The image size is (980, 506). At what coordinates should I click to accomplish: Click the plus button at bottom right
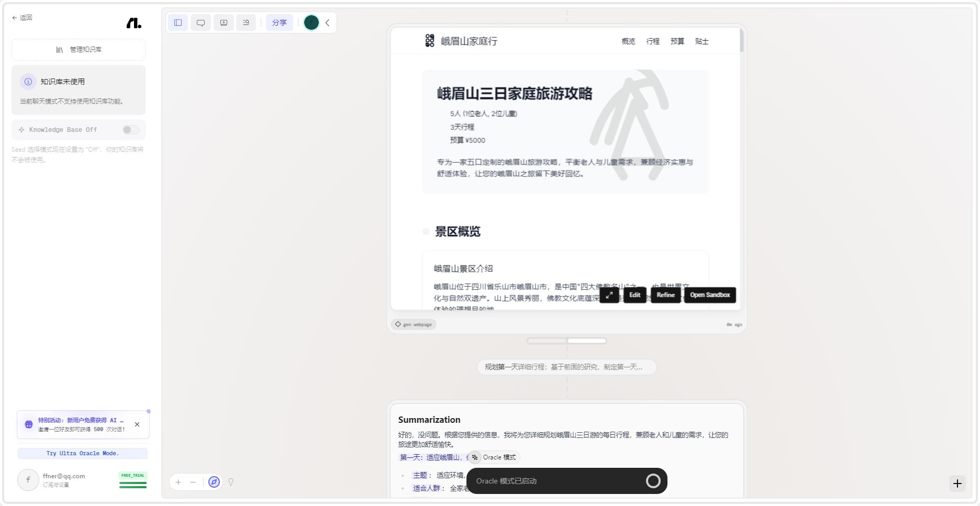click(x=957, y=483)
